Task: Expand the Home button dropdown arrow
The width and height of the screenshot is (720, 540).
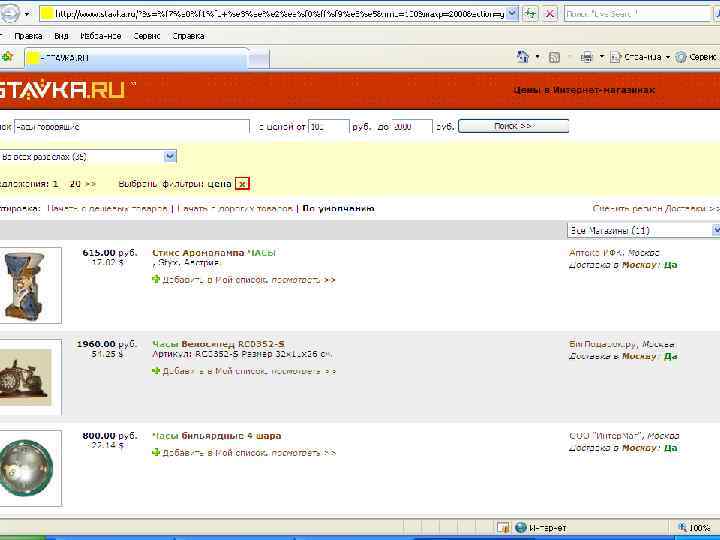Action: [538, 57]
